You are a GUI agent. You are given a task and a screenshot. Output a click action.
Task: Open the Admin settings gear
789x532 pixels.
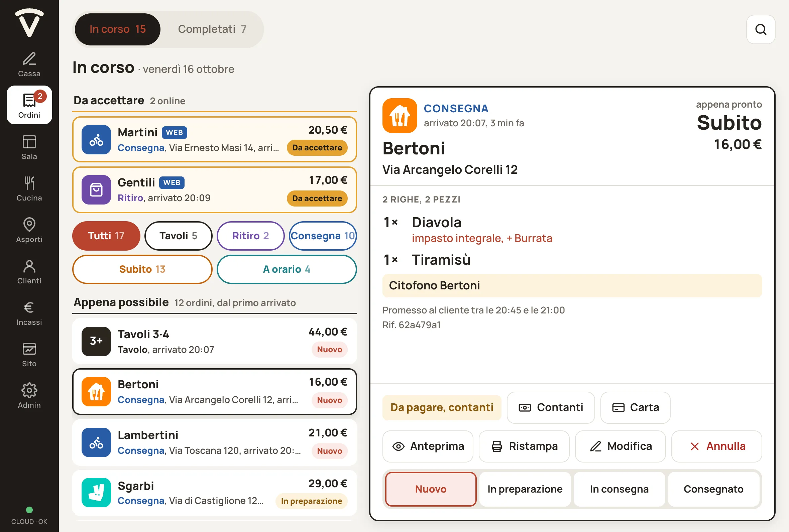tap(29, 395)
